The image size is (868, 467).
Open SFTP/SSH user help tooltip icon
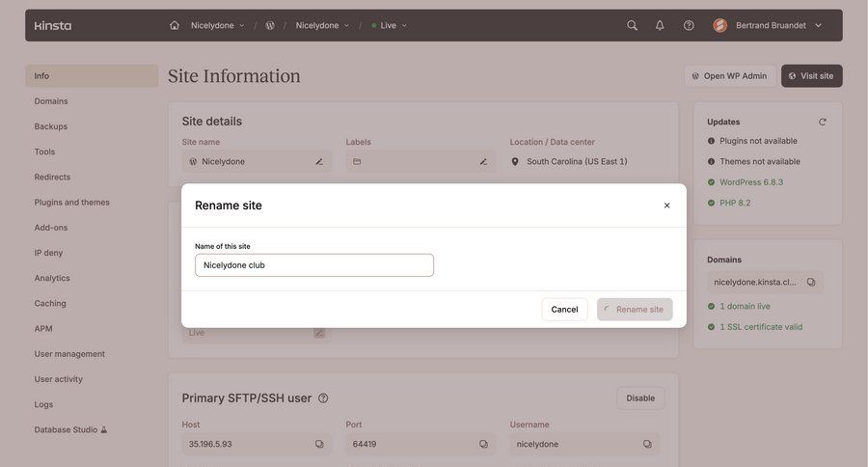coord(323,398)
